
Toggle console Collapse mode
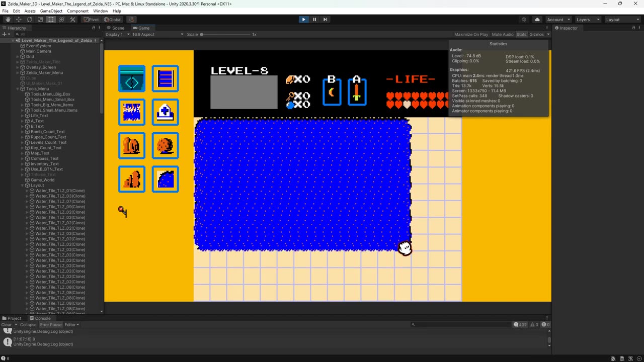click(x=28, y=325)
